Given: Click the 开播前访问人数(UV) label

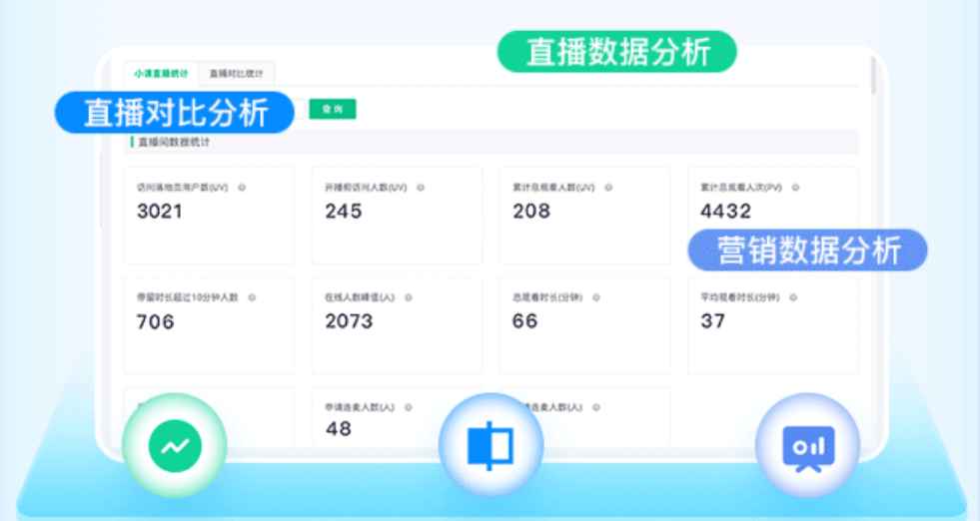Looking at the screenshot, I should tap(366, 188).
